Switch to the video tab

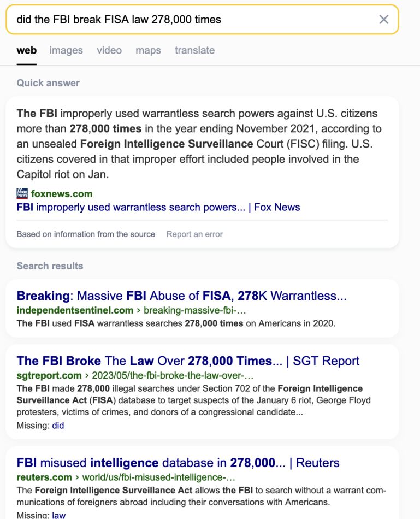[109, 50]
